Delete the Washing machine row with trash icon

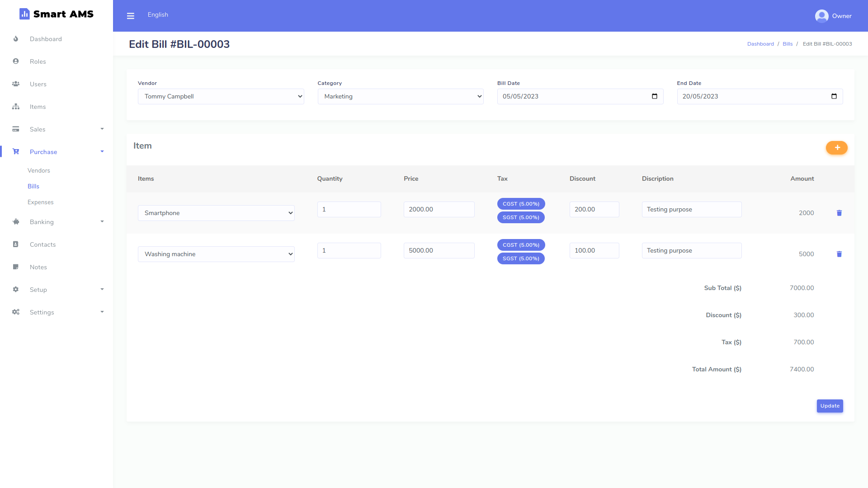tap(840, 254)
